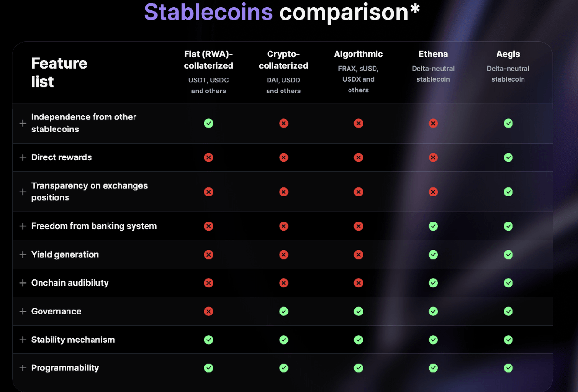Expand the Yield generation row

23,255
